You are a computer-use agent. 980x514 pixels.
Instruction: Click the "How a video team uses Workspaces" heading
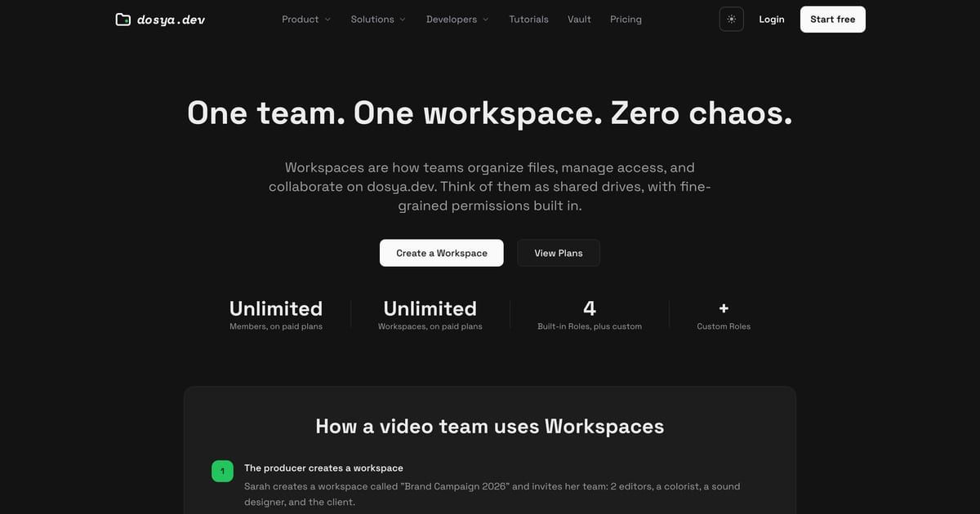(x=490, y=426)
